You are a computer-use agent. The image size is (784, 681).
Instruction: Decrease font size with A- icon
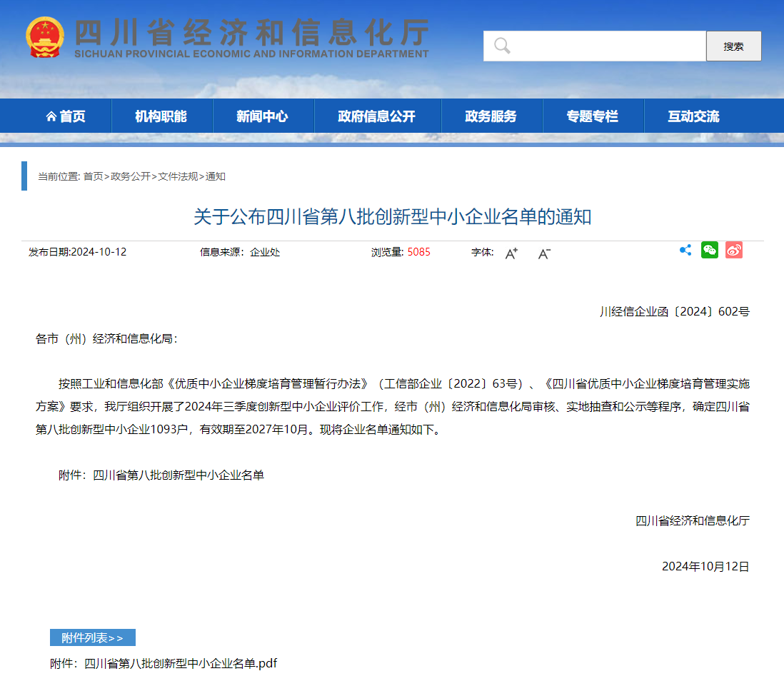(x=544, y=253)
